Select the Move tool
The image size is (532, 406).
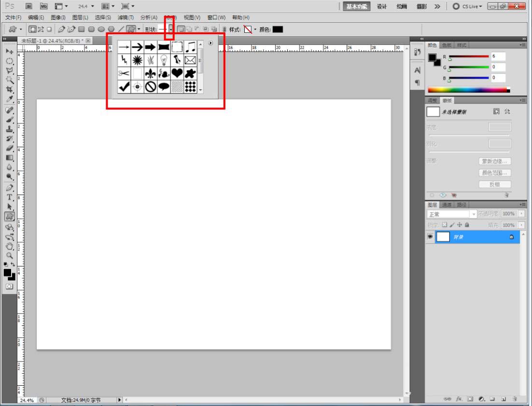point(10,51)
